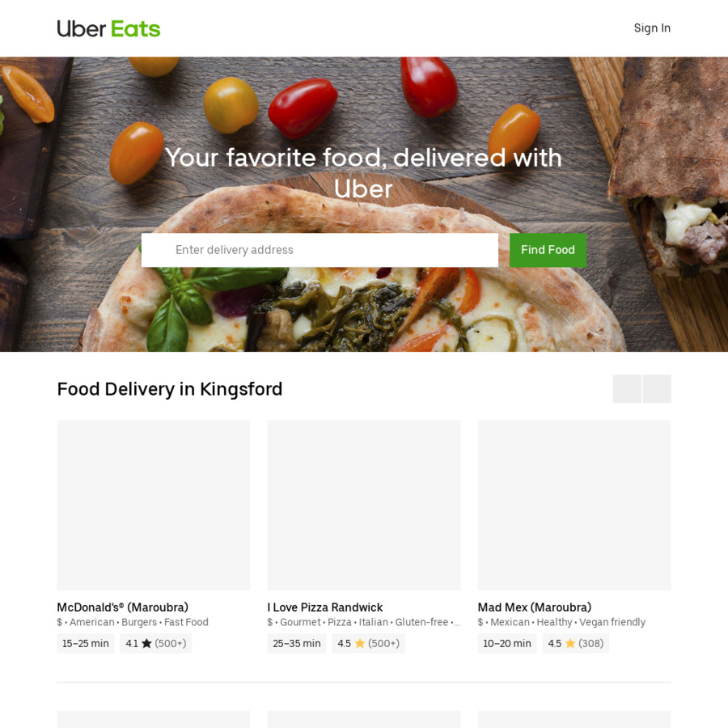
Task: Select the 10–20 min delivery time badge
Action: point(506,644)
